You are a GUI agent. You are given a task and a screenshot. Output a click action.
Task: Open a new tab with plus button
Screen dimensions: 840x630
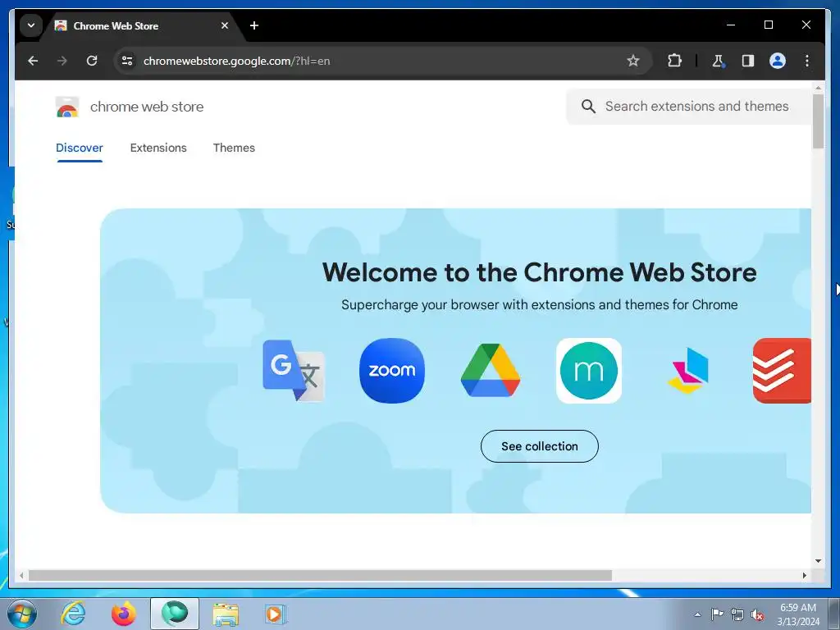click(x=254, y=25)
